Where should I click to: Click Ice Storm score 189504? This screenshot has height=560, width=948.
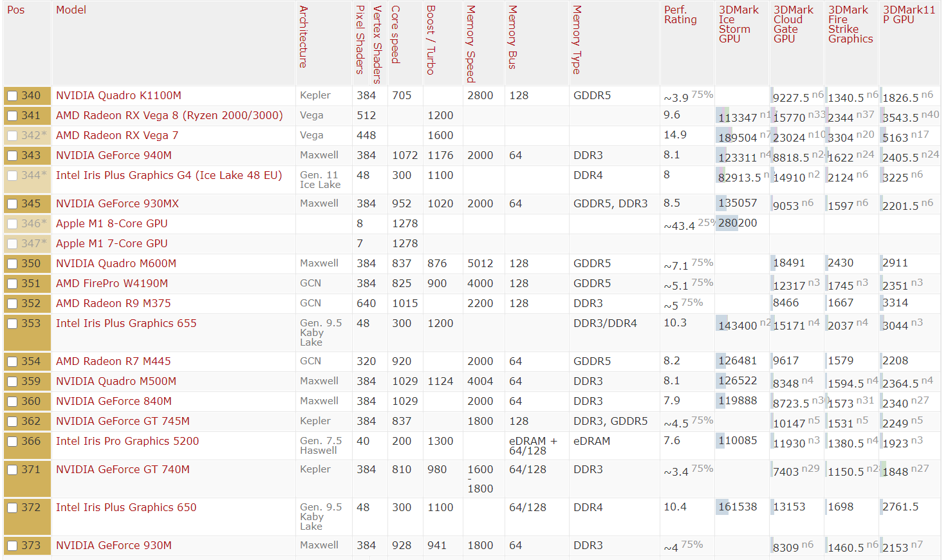click(x=738, y=137)
